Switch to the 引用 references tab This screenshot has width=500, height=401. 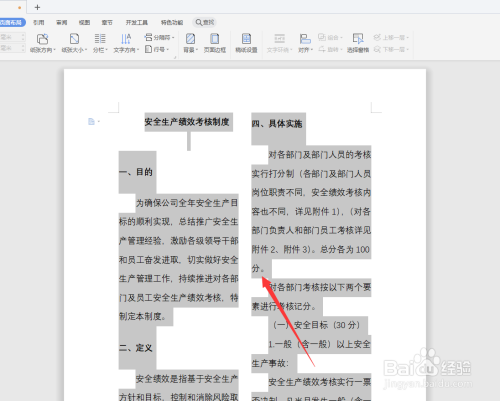tap(39, 22)
